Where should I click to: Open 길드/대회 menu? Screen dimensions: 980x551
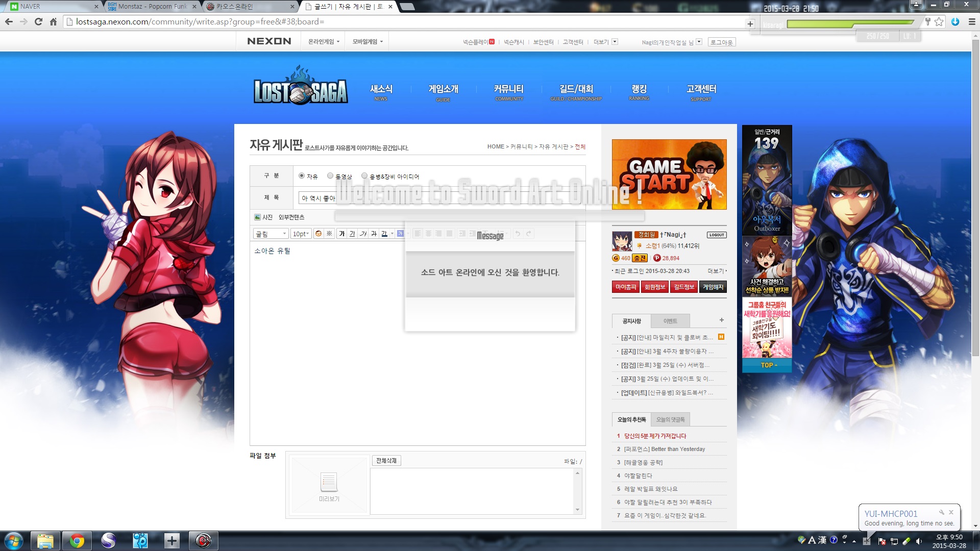click(576, 92)
